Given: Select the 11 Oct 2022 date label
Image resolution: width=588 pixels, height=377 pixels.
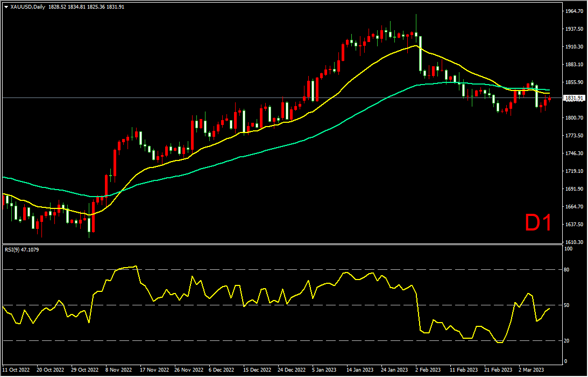Looking at the screenshot, I should point(16,371).
